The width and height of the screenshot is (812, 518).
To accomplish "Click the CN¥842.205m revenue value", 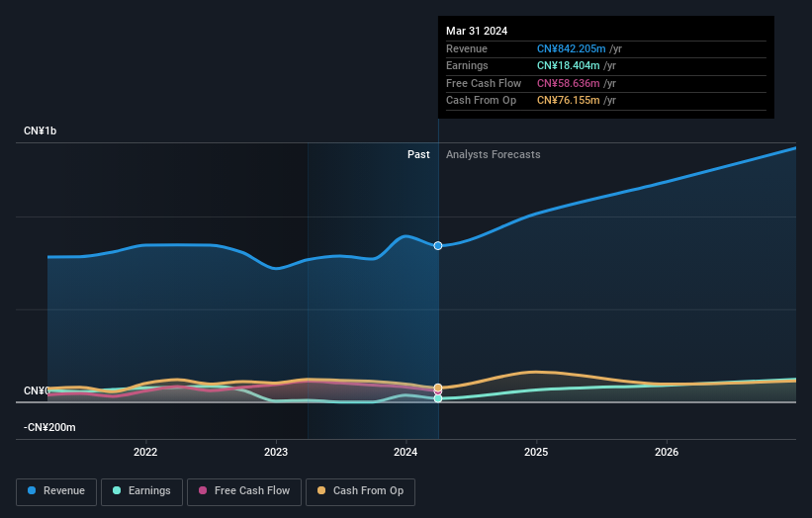I will click(x=572, y=48).
